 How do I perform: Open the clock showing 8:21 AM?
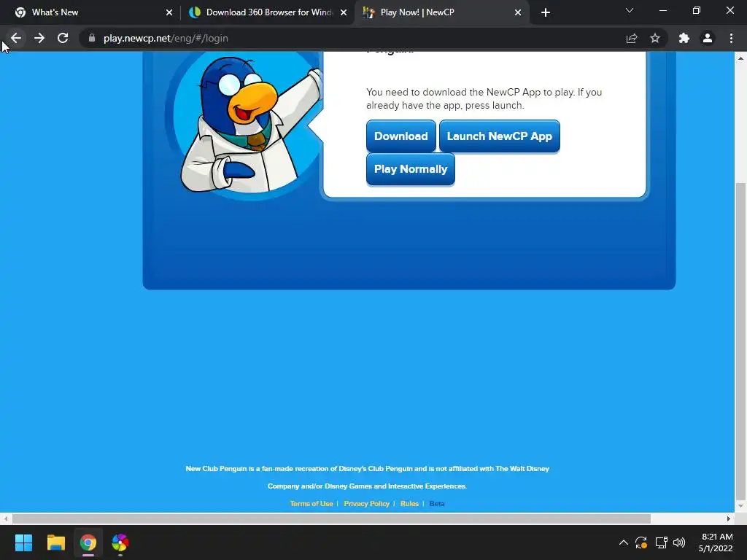pos(716,542)
